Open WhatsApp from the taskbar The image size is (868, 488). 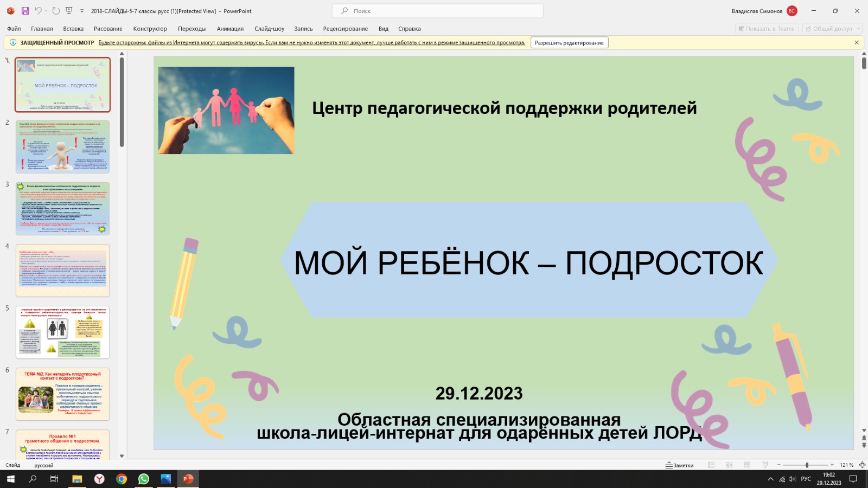(144, 479)
